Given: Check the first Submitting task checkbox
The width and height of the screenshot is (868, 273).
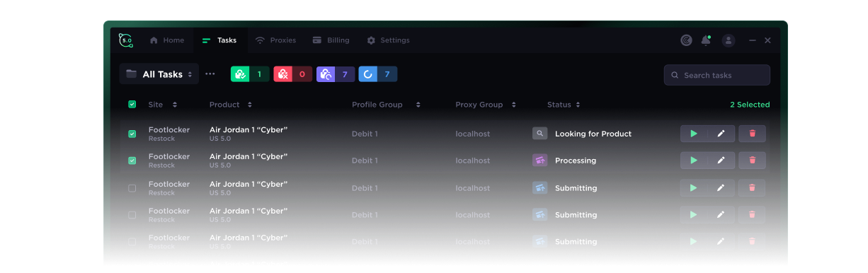Looking at the screenshot, I should pos(132,188).
